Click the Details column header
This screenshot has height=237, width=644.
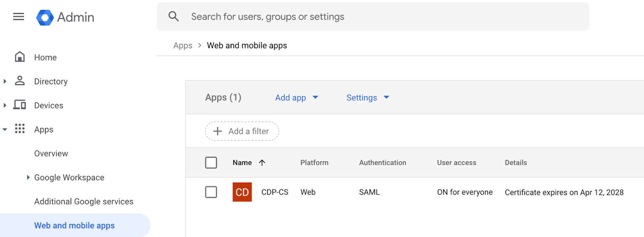point(516,162)
